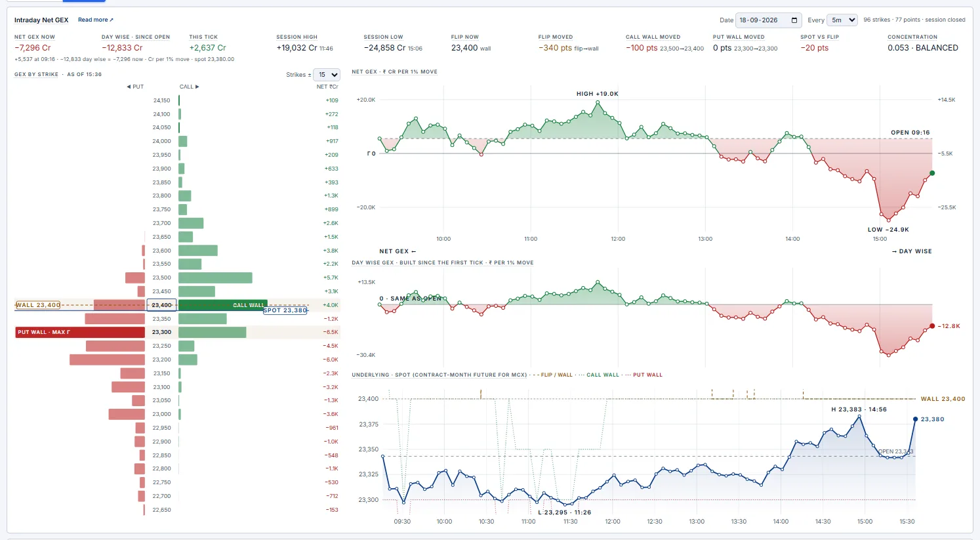This screenshot has width=980, height=540.
Task: Select the 23,500 strike row label
Action: (161, 278)
